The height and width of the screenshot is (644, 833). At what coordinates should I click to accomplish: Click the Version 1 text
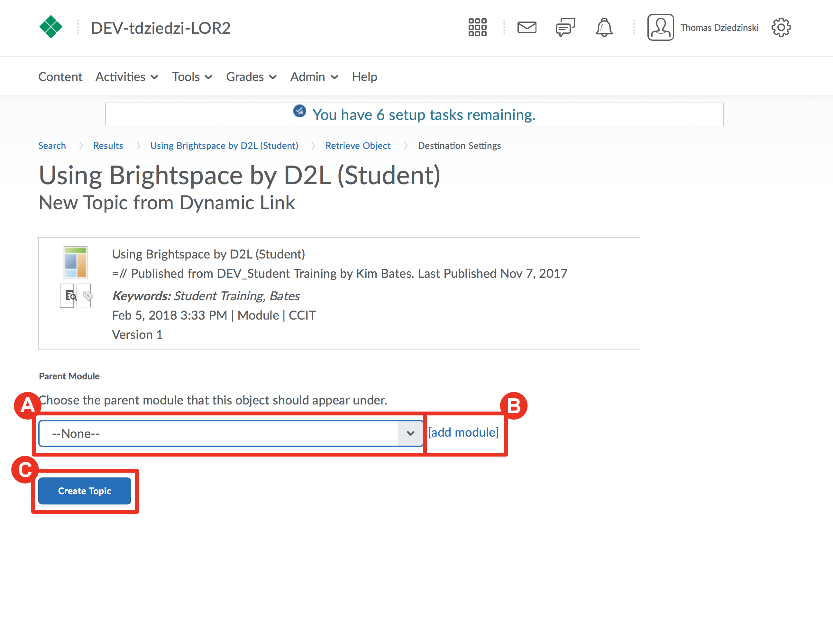(137, 335)
